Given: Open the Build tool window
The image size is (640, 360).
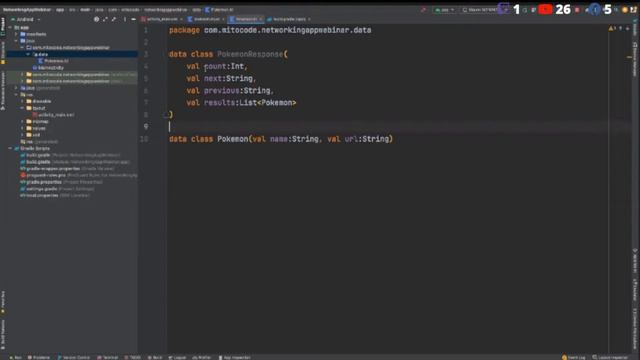Looking at the screenshot, I should pos(155,357).
